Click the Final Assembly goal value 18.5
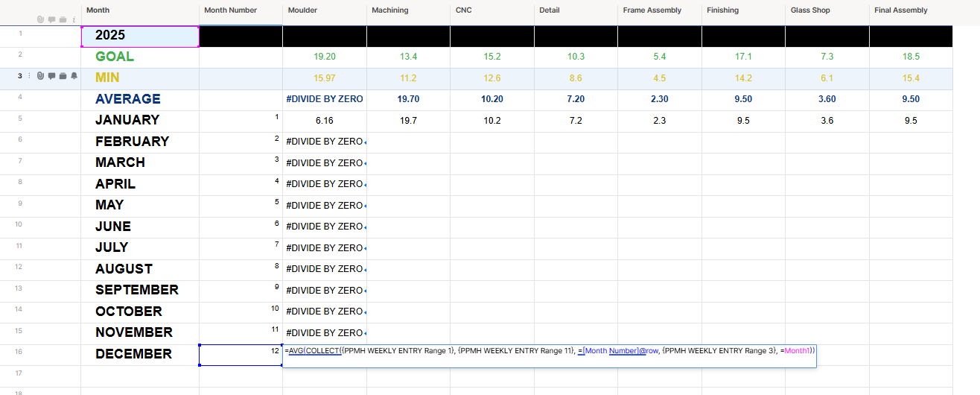Screen dimensions: 980x395 911,57
